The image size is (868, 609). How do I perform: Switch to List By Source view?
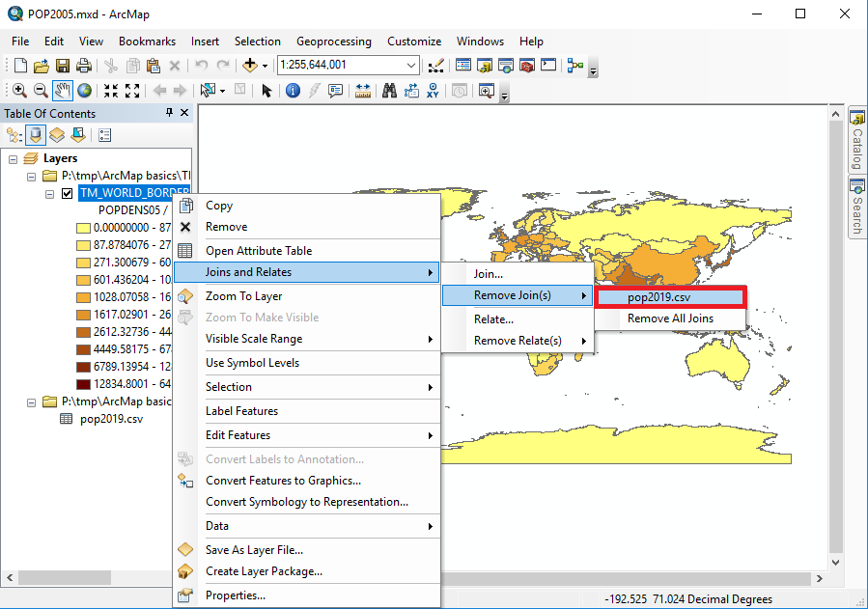click(x=36, y=135)
